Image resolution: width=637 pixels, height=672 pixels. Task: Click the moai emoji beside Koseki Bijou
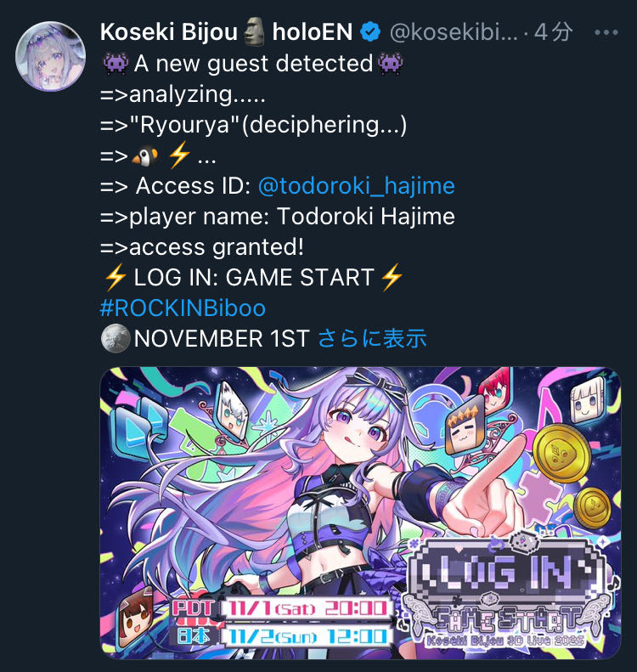[x=255, y=31]
